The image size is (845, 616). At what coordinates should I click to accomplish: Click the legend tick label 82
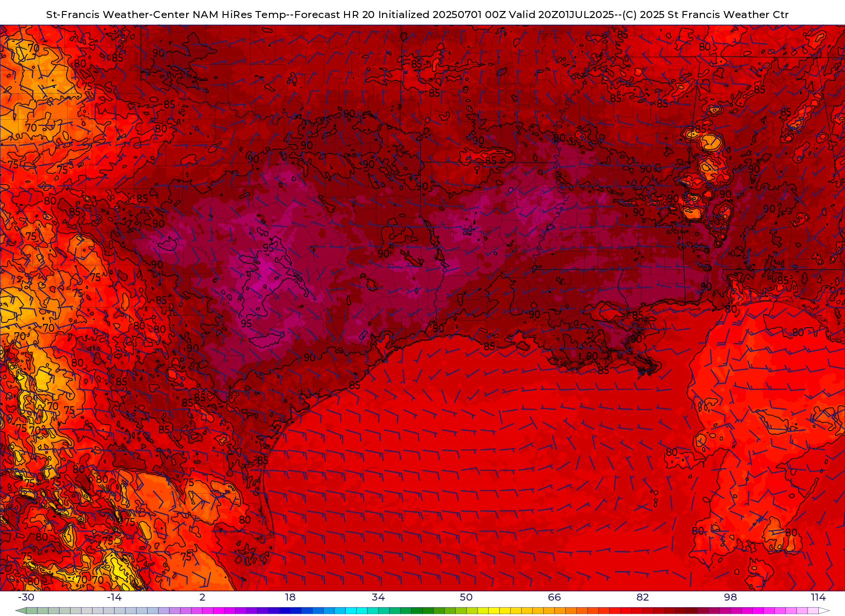pos(643,597)
